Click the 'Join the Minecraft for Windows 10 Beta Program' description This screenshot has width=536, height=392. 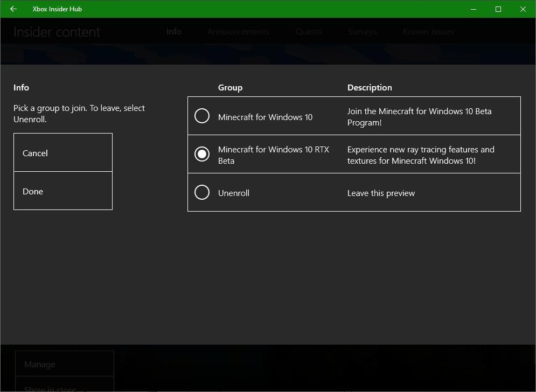coord(419,117)
